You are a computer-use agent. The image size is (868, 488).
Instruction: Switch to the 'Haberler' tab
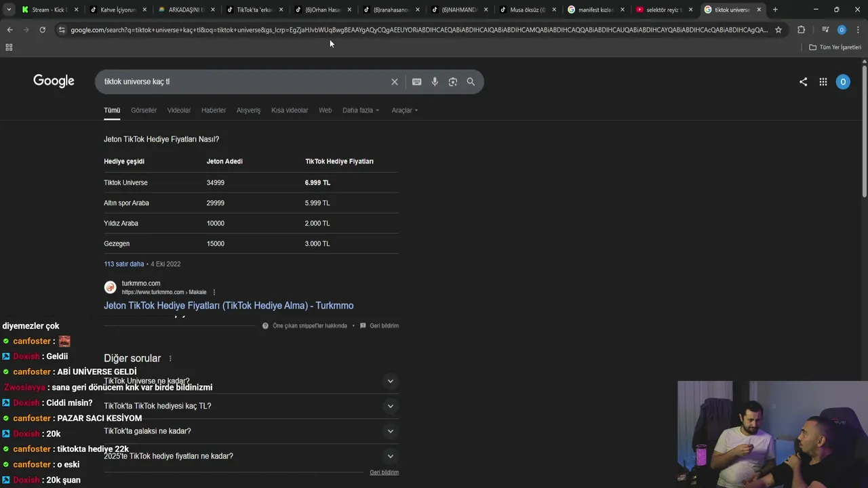point(214,110)
